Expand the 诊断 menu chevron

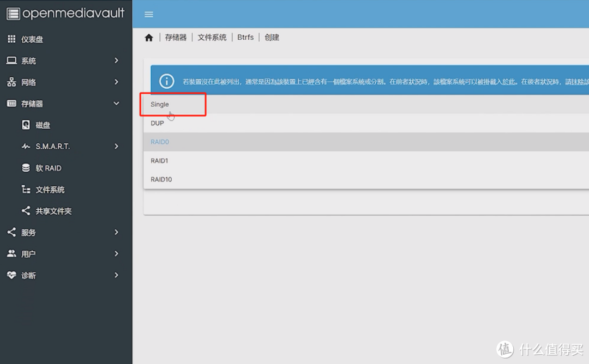[x=117, y=275]
